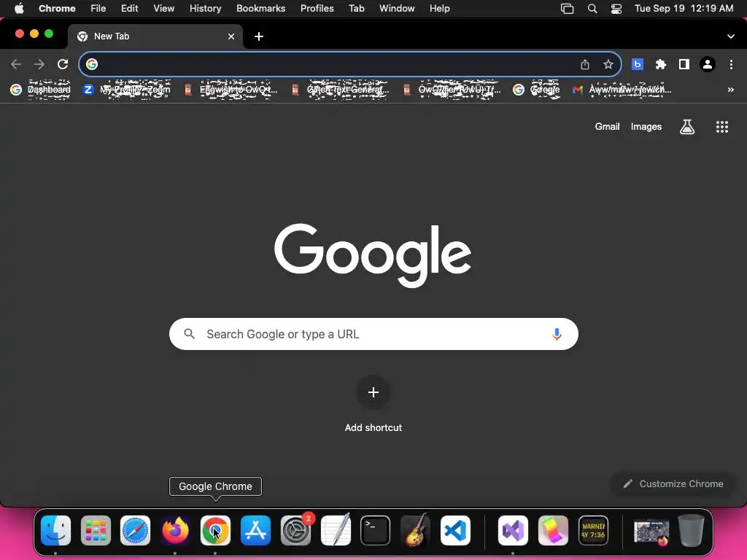The width and height of the screenshot is (747, 560).
Task: Open the Chrome application menu
Action: (x=57, y=9)
